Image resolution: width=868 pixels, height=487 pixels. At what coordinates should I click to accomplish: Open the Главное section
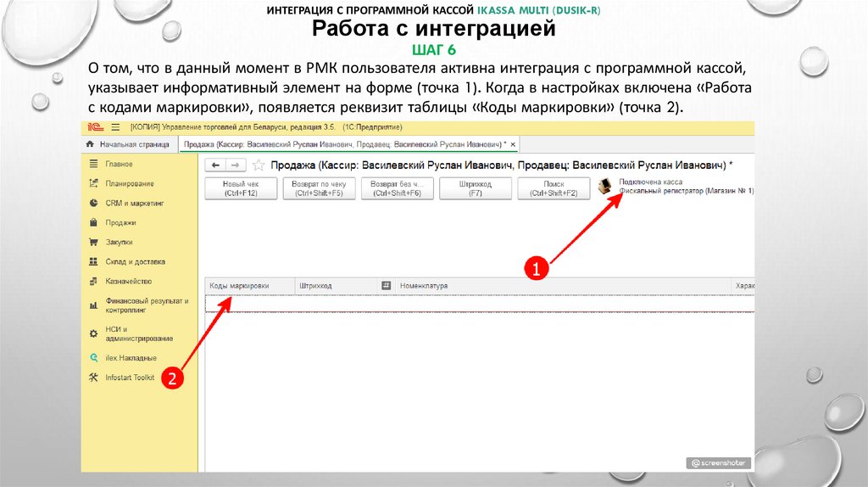(119, 164)
